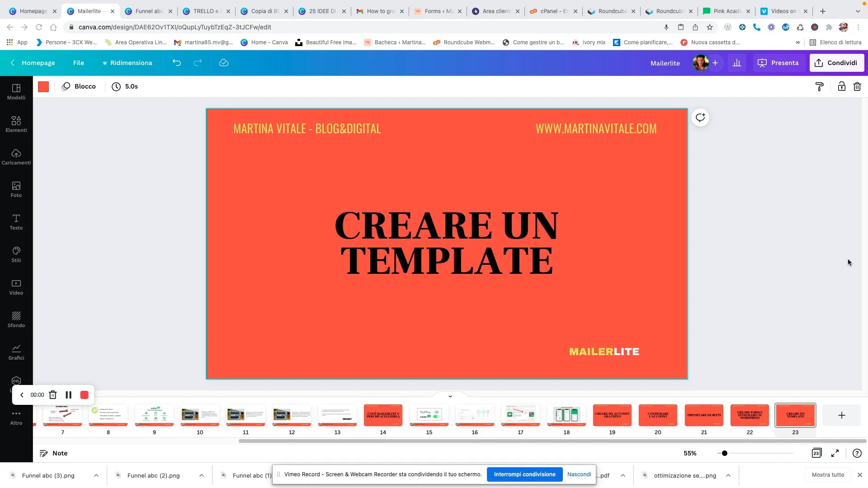Open the Caricamenti uploads panel
This screenshot has height=488, width=868.
coord(16,157)
